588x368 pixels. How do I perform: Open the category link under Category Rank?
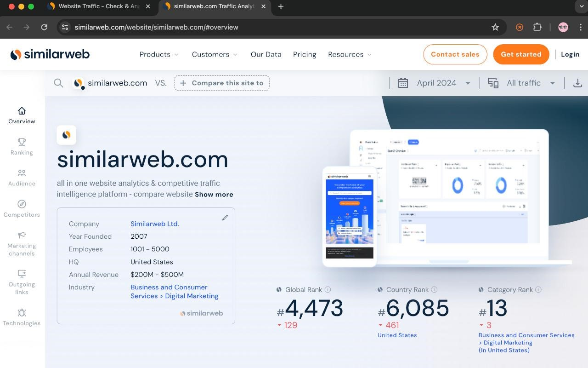pyautogui.click(x=526, y=343)
